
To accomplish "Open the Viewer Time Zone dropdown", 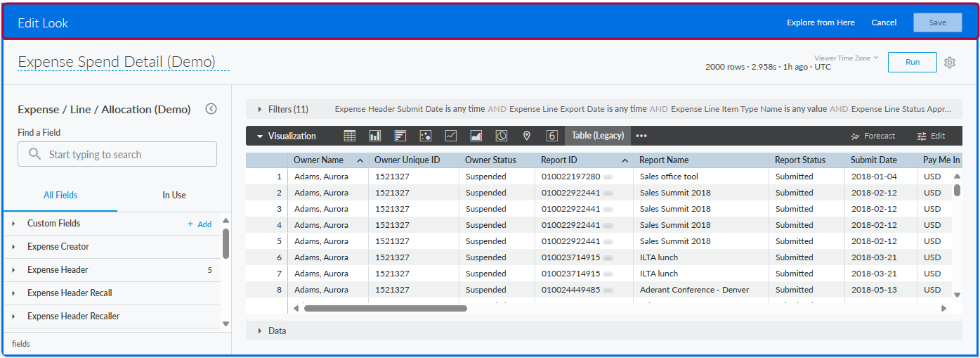I will 846,58.
